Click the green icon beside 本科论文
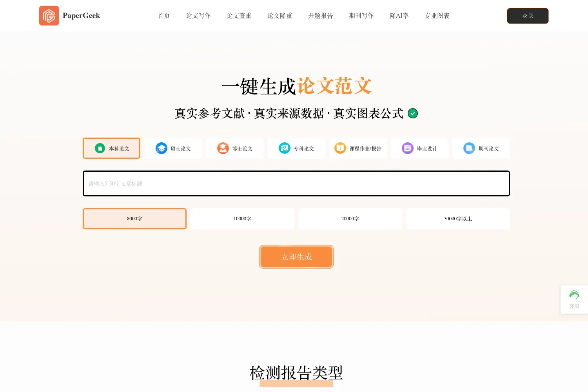588x392 pixels. pyautogui.click(x=100, y=148)
